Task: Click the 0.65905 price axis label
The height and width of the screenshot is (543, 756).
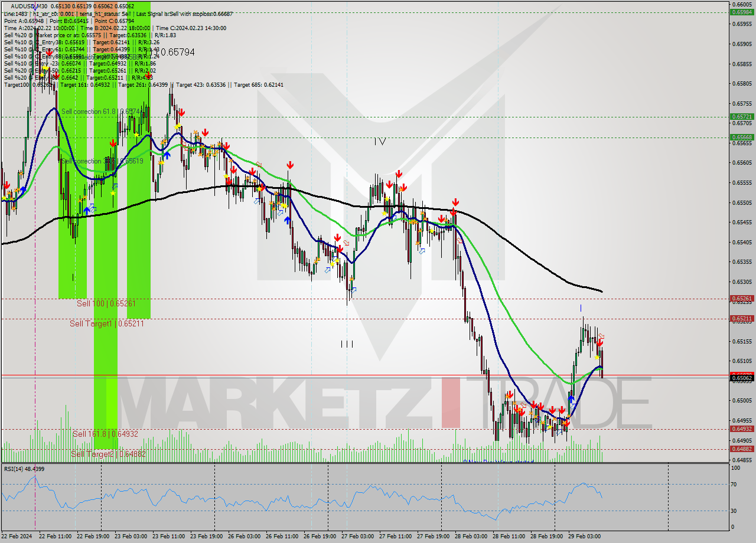Action: tap(742, 44)
